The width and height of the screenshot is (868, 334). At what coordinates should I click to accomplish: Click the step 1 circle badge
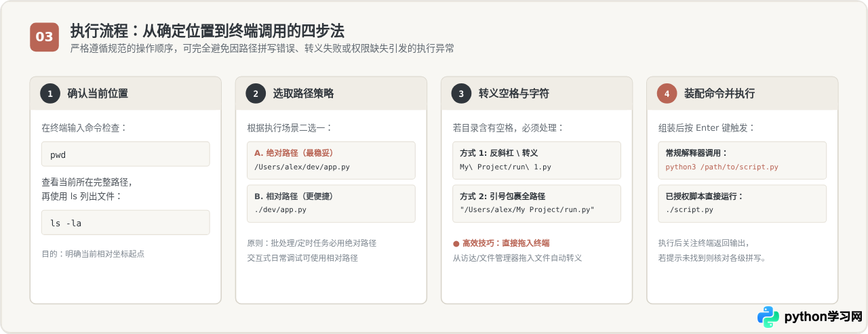click(50, 93)
